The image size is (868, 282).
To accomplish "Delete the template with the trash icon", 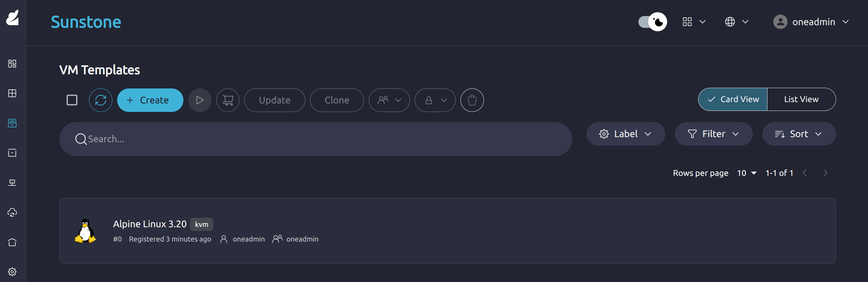I will point(472,100).
